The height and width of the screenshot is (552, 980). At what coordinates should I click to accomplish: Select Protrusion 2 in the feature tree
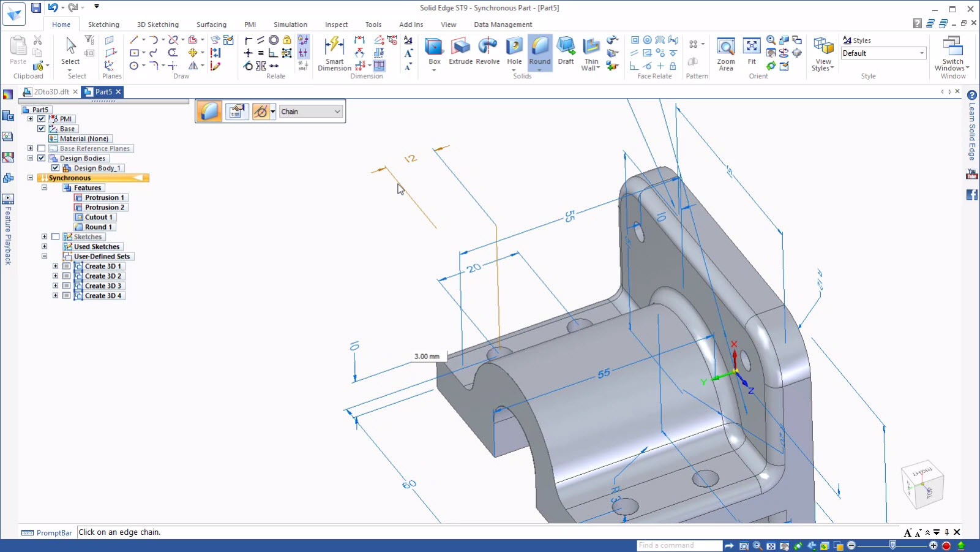[x=104, y=208]
